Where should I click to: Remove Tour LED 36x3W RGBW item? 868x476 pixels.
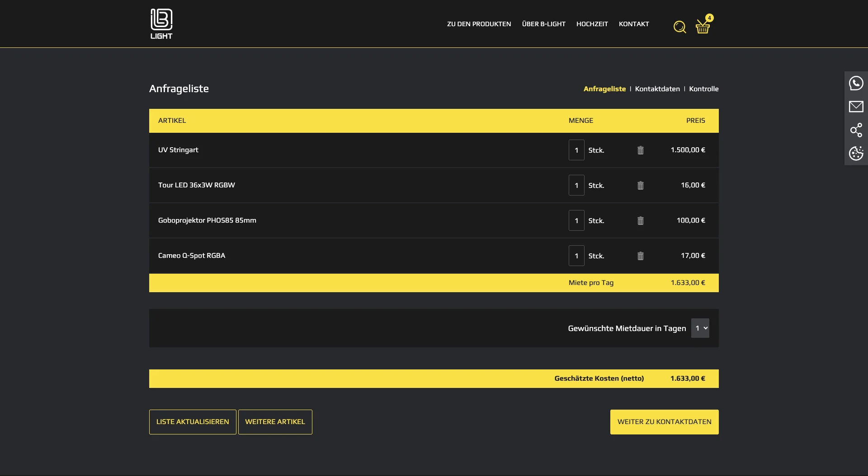pos(640,186)
